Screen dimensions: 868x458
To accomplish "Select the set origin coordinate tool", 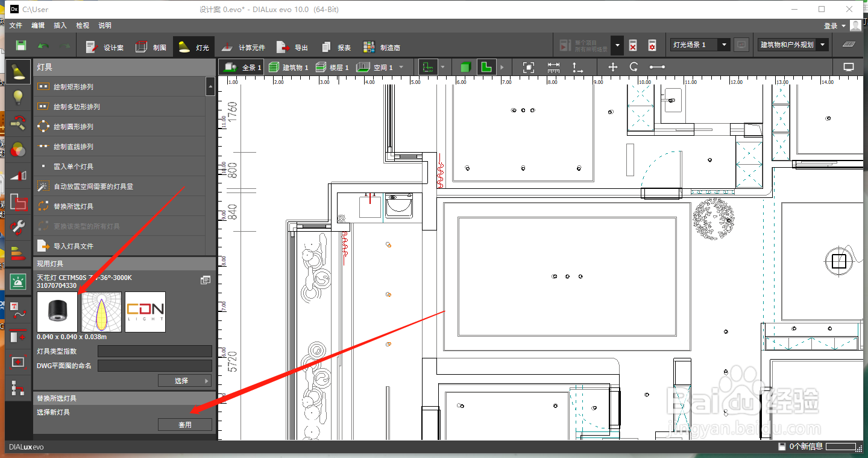I will [577, 67].
